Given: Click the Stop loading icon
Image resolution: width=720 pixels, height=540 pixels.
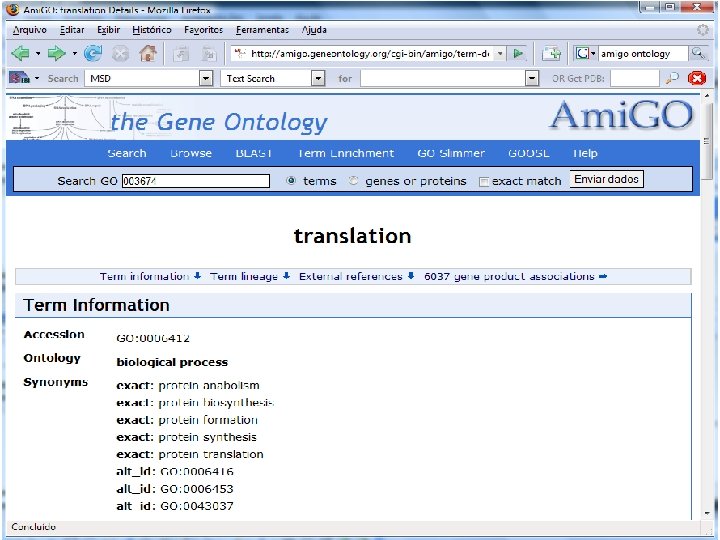Looking at the screenshot, I should click(x=120, y=54).
